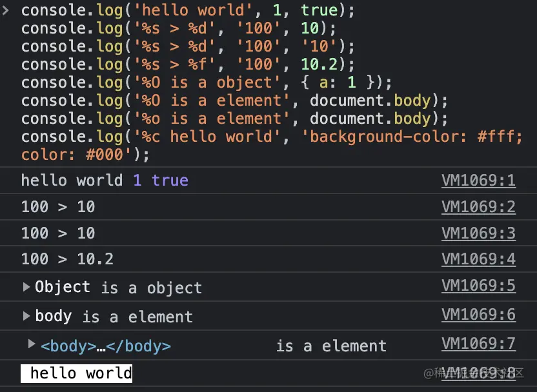Click the code line containing '%s > %f'
The image size is (537, 392).
click(188, 64)
